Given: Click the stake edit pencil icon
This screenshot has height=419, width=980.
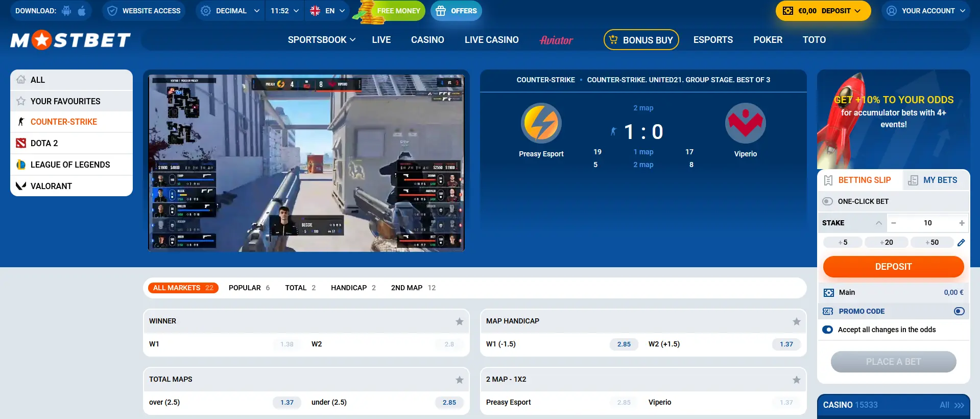Looking at the screenshot, I should [961, 243].
